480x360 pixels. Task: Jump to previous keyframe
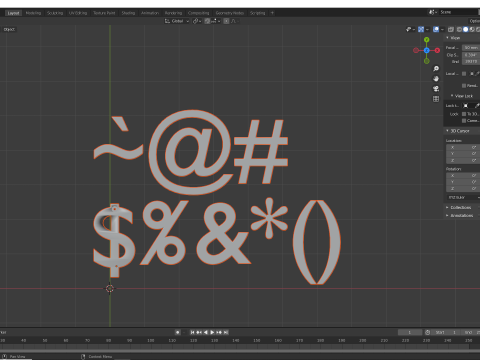199,332
